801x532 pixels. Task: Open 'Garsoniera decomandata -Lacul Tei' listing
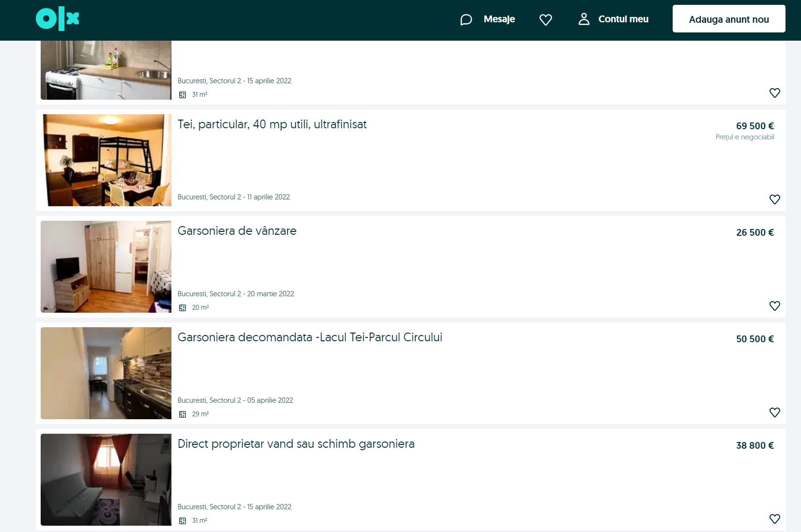pyautogui.click(x=309, y=337)
